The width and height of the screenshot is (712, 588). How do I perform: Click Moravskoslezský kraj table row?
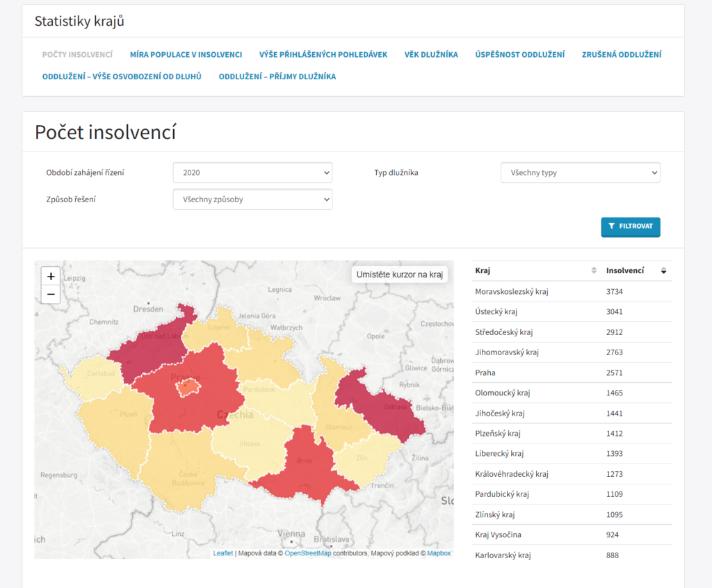[572, 291]
